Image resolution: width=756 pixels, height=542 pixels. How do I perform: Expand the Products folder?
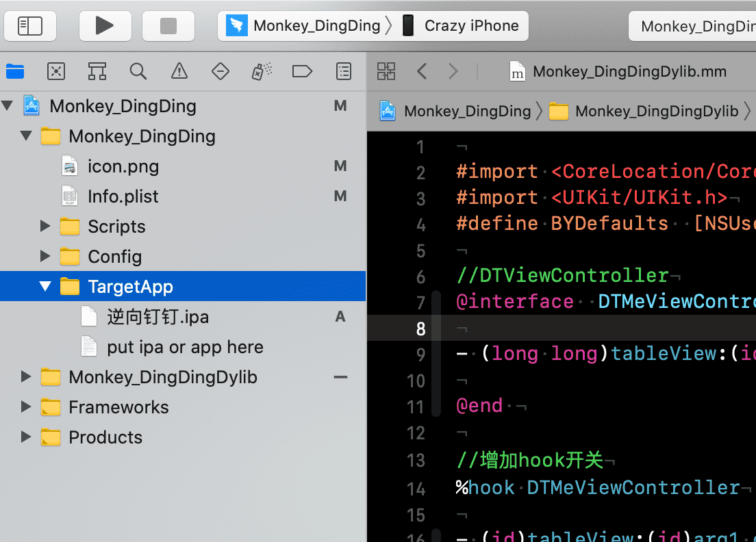(x=26, y=437)
